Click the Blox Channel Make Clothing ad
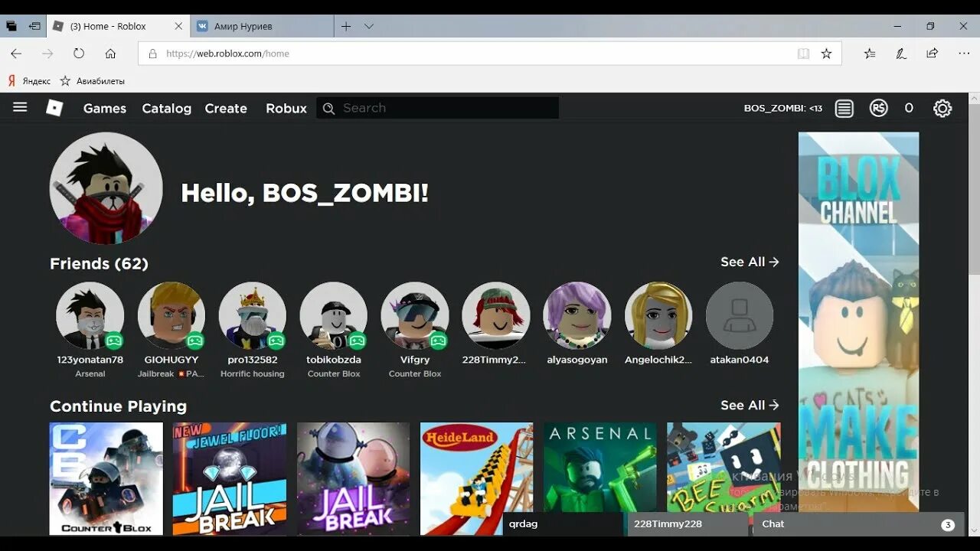 (858, 321)
